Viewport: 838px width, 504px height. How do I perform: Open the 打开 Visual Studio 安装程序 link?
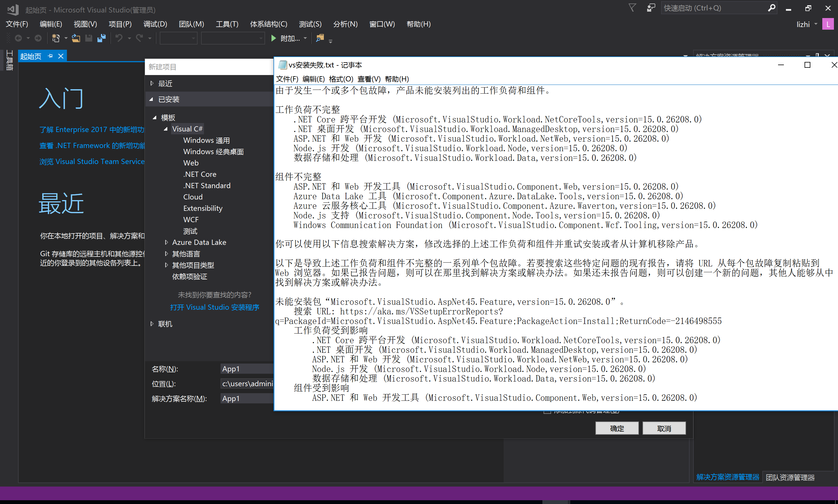click(214, 307)
